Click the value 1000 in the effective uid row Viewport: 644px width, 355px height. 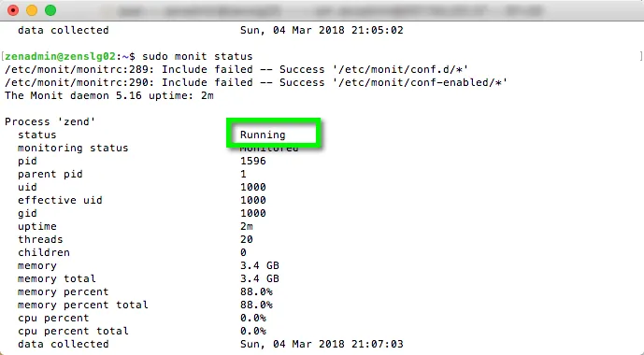[x=253, y=200]
